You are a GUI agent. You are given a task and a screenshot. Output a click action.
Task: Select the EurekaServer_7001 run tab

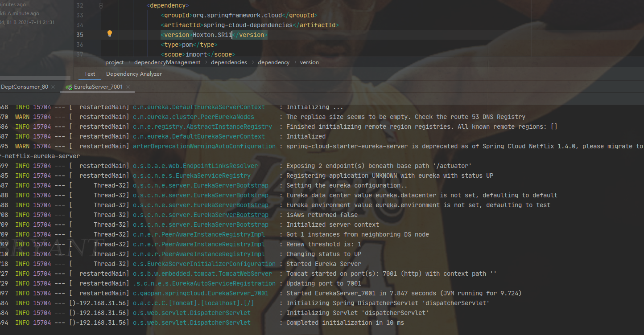[98, 87]
